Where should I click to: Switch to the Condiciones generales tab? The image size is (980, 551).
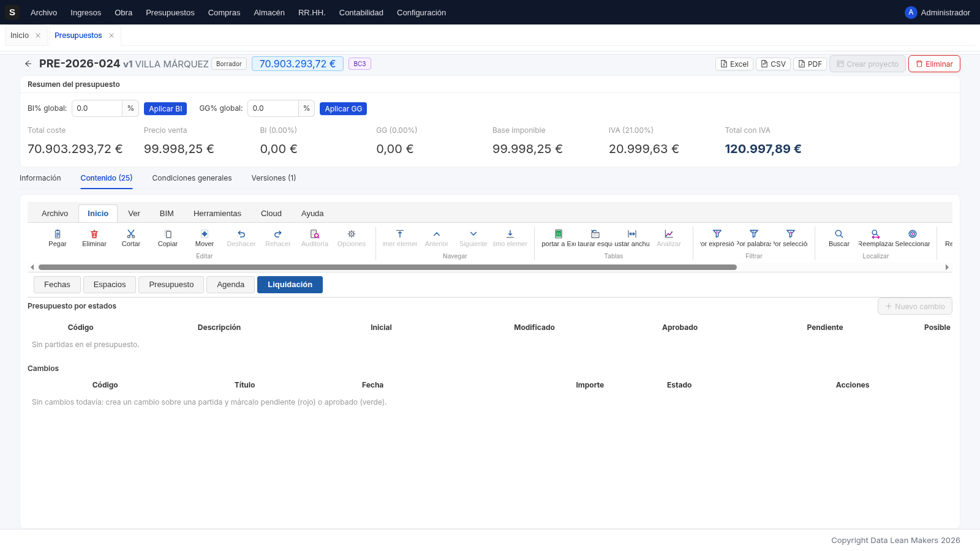[x=192, y=178]
